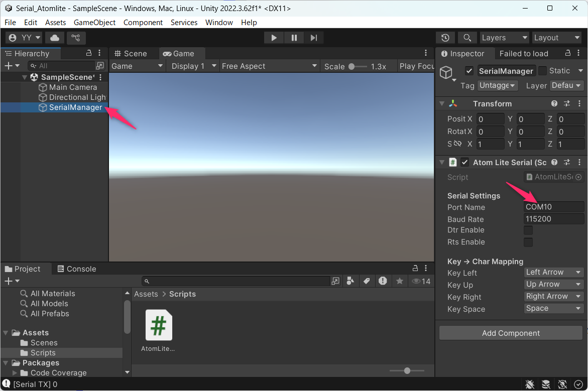Image resolution: width=588 pixels, height=391 pixels.
Task: Adjust the Game view Scale slider
Action: 358,66
